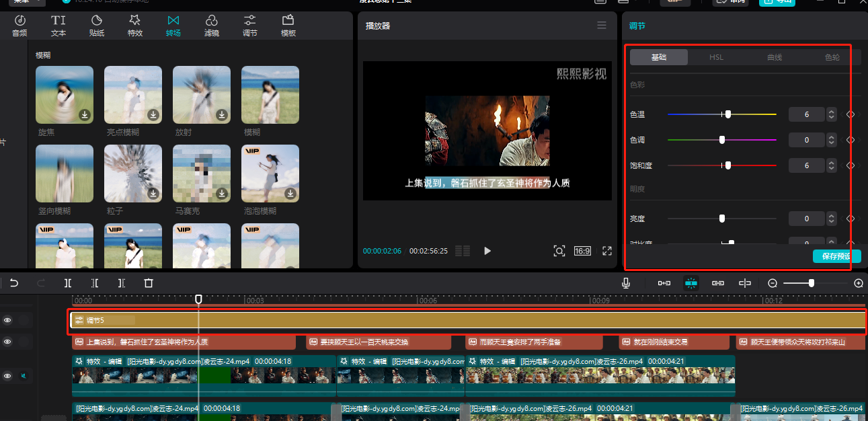Download the 放射 transition
868x421 pixels.
[222, 115]
